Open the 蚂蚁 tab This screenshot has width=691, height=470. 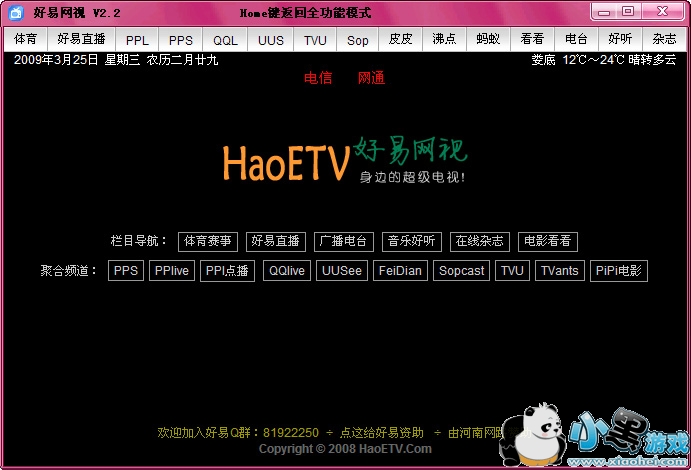pyautogui.click(x=488, y=39)
